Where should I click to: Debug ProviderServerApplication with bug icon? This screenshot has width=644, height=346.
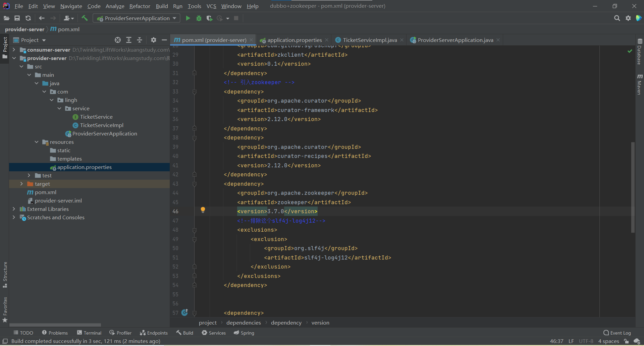[x=199, y=18]
